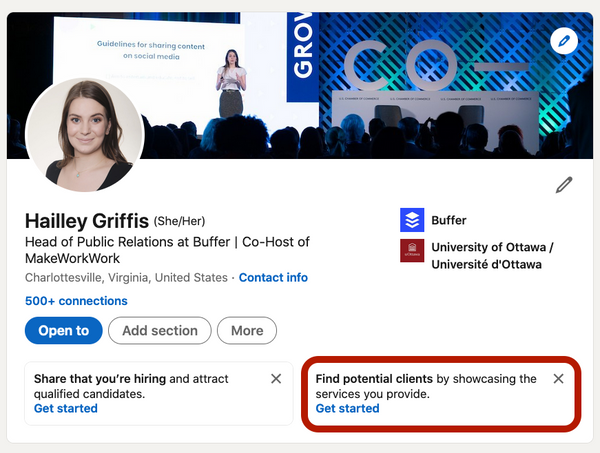
Task: Dismiss the 'Find potential clients' card
Action: 559,379
